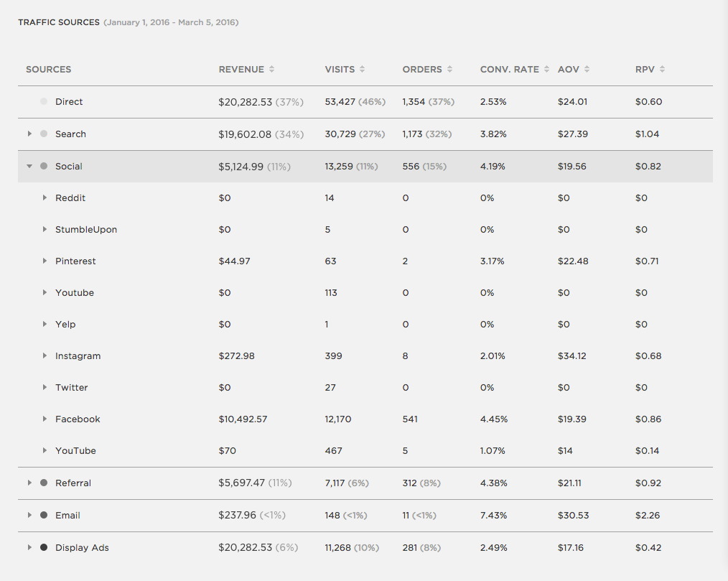This screenshot has height=581, width=728.
Task: Select the Twitter source label
Action: (71, 387)
